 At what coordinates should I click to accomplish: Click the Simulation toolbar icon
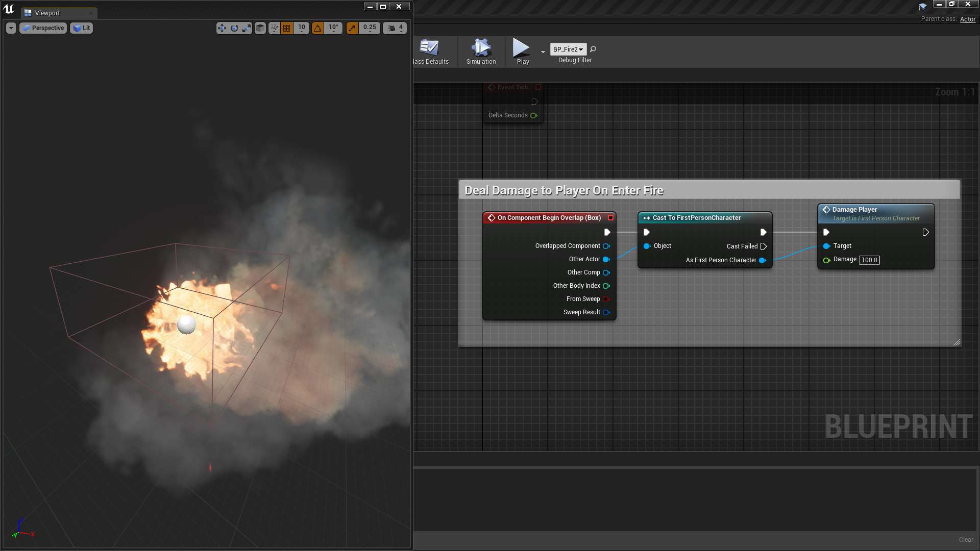[481, 52]
